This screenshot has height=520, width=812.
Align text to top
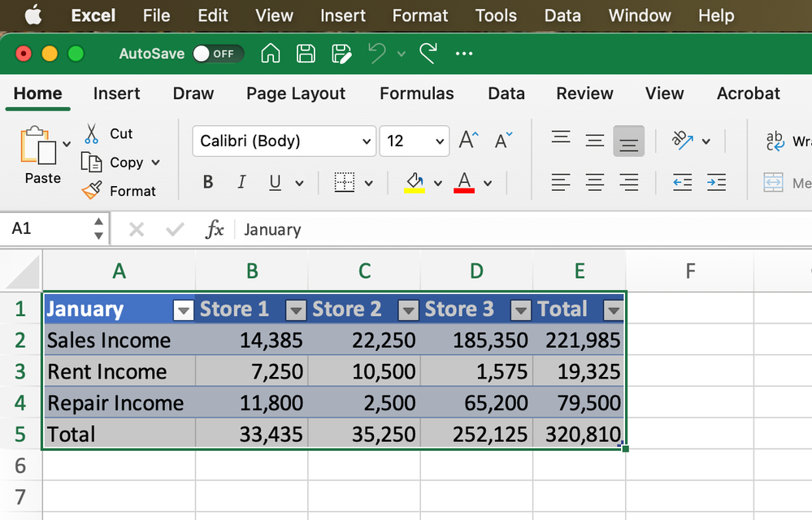[561, 137]
